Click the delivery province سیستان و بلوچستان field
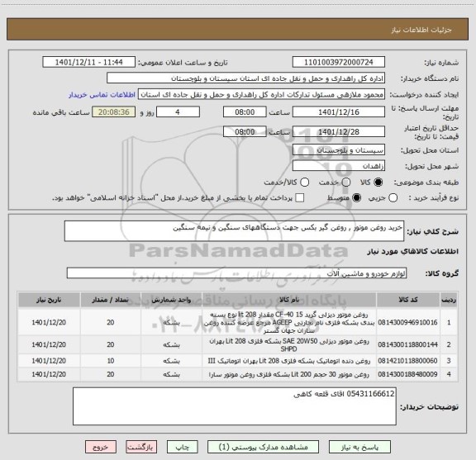 [339, 150]
